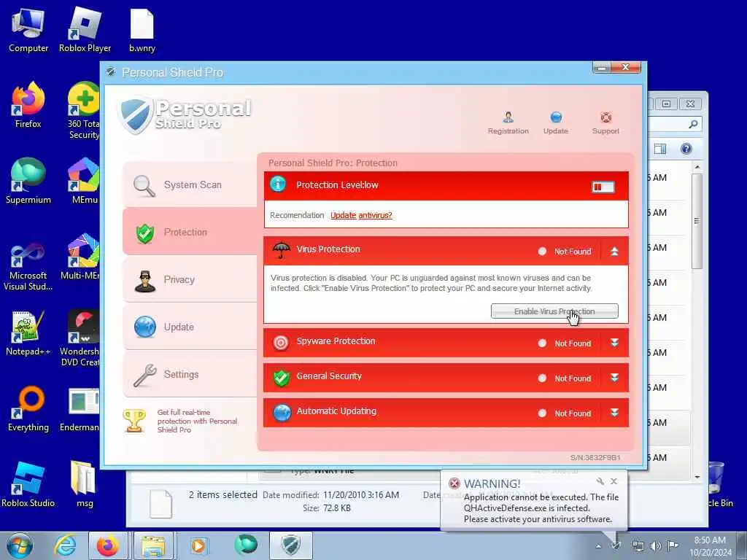
Task: Select the b.wnry file on desktop
Action: pos(142,31)
